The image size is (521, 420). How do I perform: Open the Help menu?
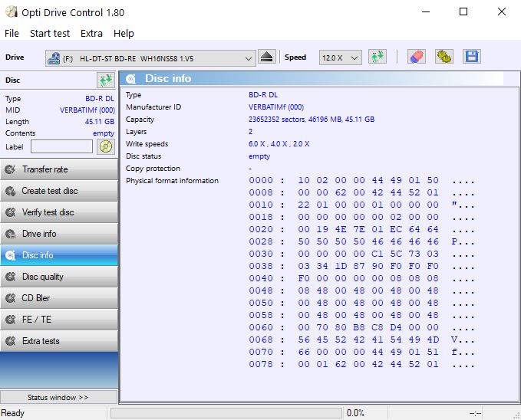124,34
